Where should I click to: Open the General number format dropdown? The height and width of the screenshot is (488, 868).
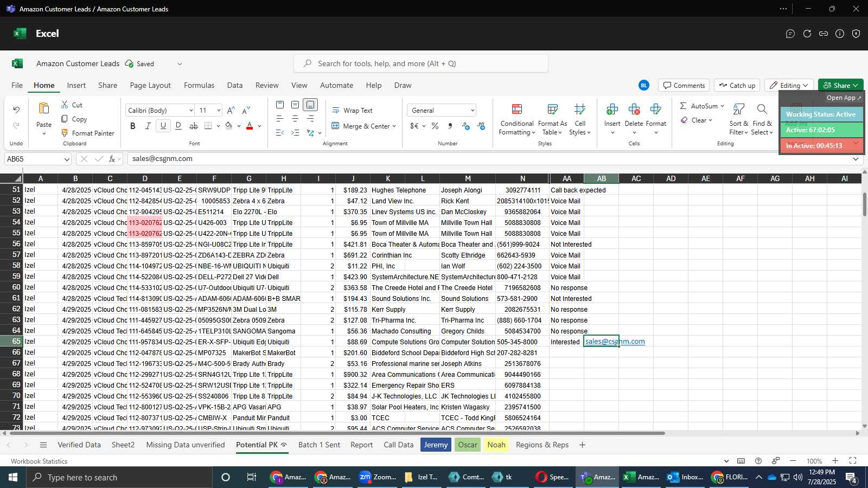(473, 110)
